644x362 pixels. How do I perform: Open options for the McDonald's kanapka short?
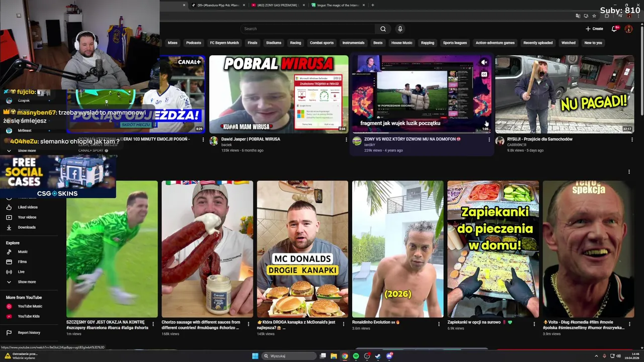click(343, 324)
